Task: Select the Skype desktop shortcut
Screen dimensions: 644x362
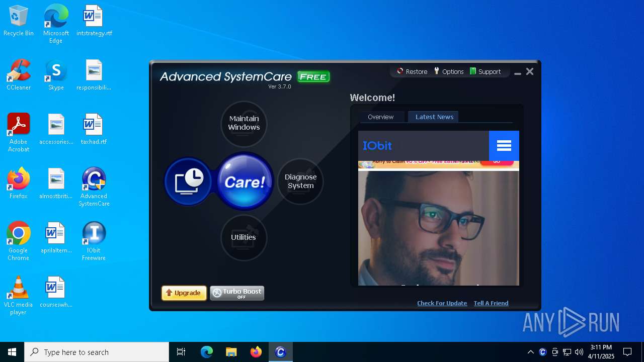Action: point(56,75)
